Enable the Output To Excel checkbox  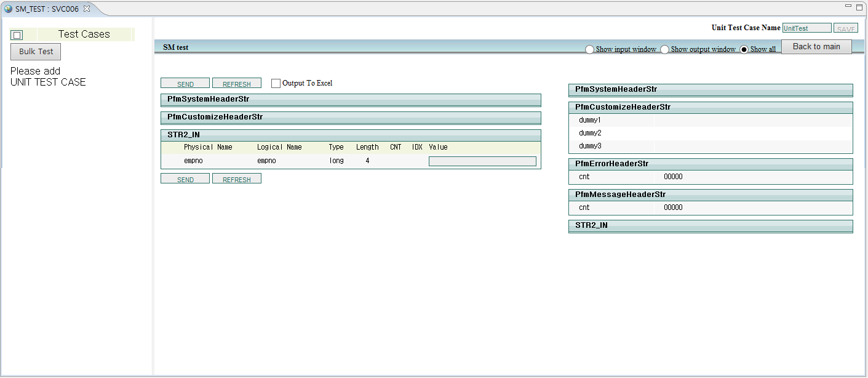pos(276,83)
